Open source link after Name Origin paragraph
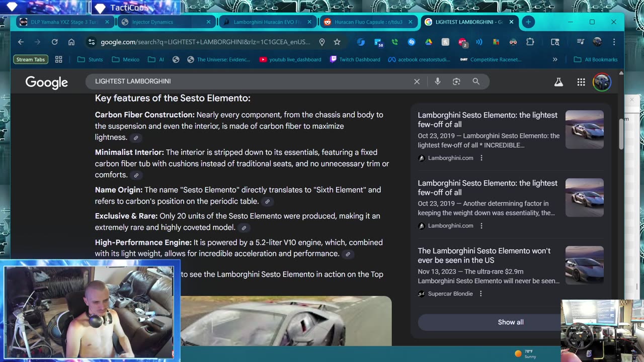644x362 pixels. point(267,202)
